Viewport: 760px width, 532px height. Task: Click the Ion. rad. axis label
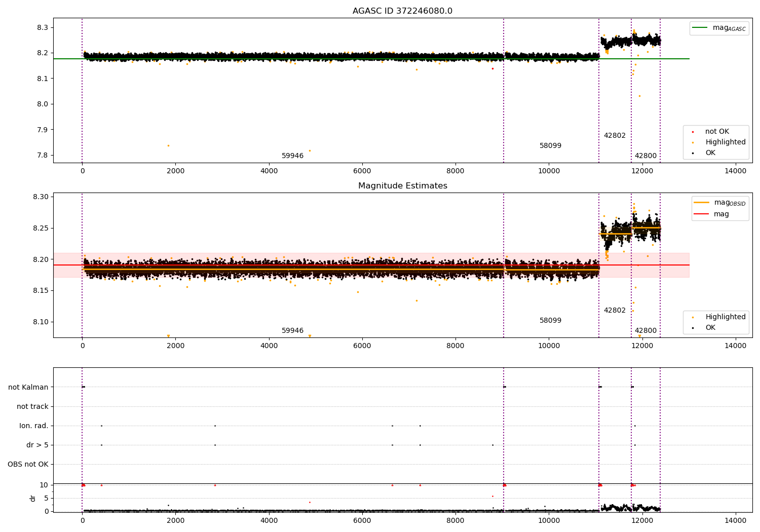click(34, 426)
